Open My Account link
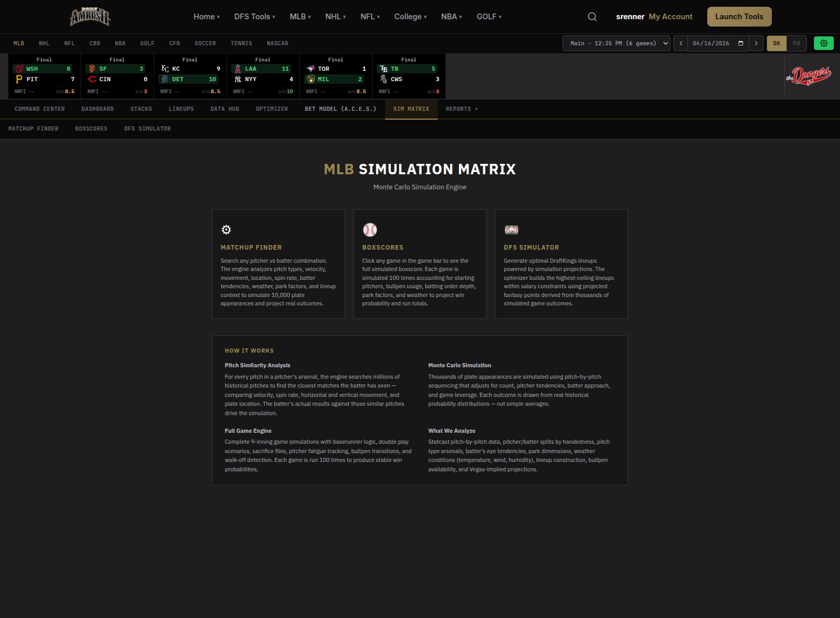Image resolution: width=840 pixels, height=618 pixels. (x=670, y=16)
